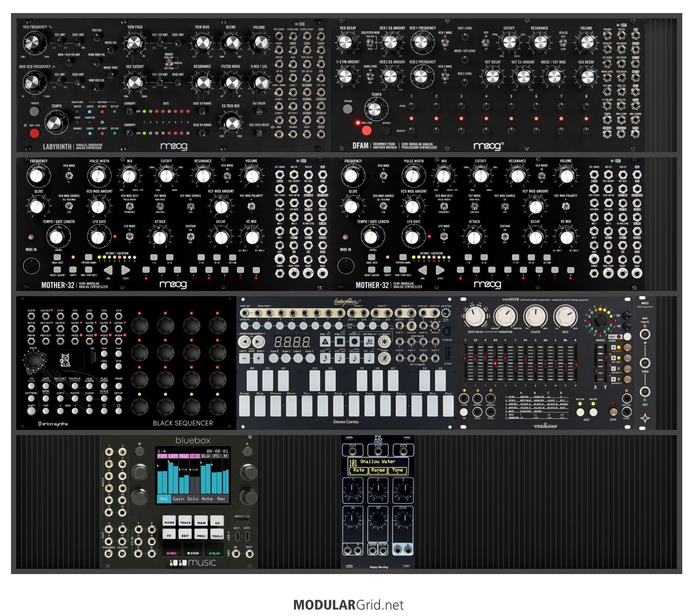698x616 pixels.
Task: Select the Rec tab on the bluebox screen
Action: point(222,499)
